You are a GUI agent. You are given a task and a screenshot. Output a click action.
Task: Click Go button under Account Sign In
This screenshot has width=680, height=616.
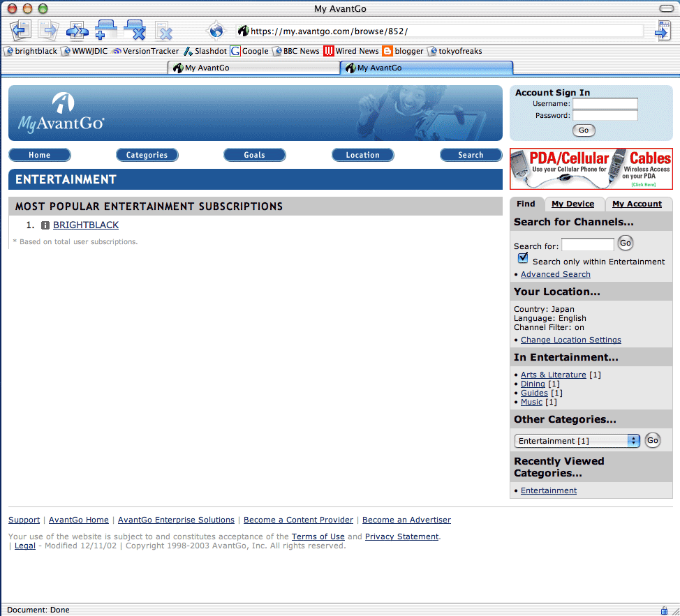(584, 130)
